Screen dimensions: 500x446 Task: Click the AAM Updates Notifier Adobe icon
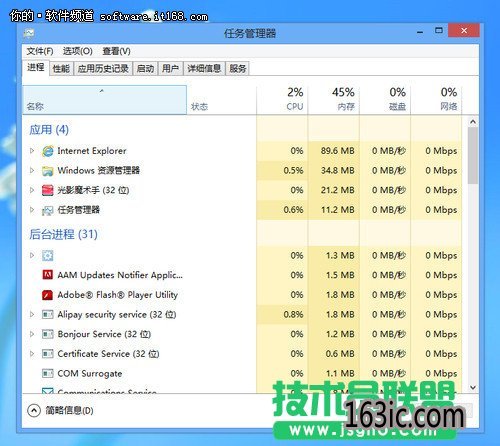(x=48, y=275)
